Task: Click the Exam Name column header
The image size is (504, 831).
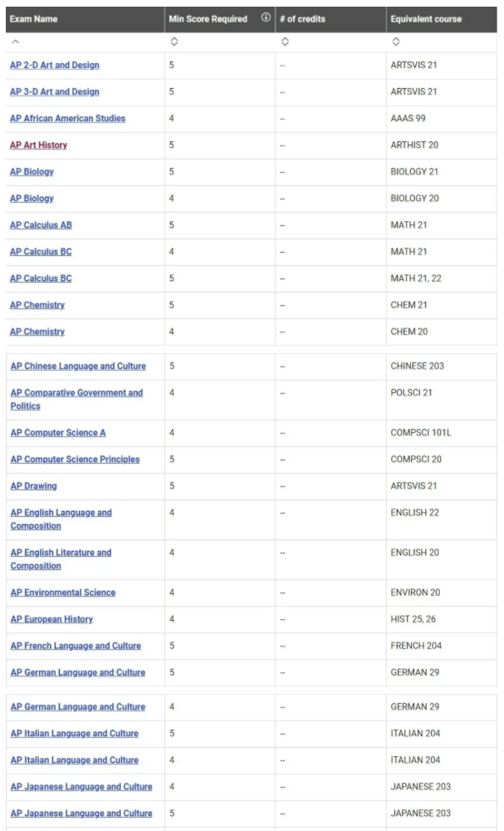Action: (34, 18)
